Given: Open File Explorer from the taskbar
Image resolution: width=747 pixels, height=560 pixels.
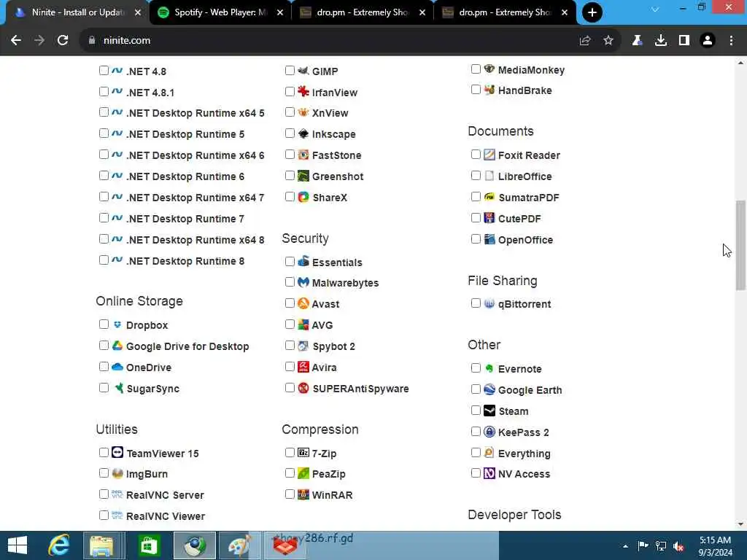Looking at the screenshot, I should (x=101, y=545).
